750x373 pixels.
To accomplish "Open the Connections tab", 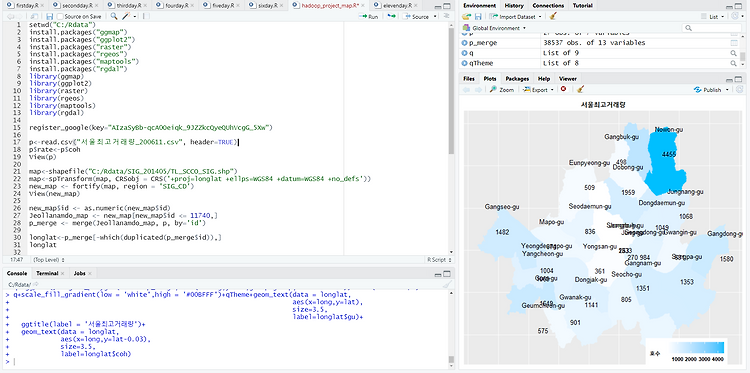I will (x=548, y=5).
